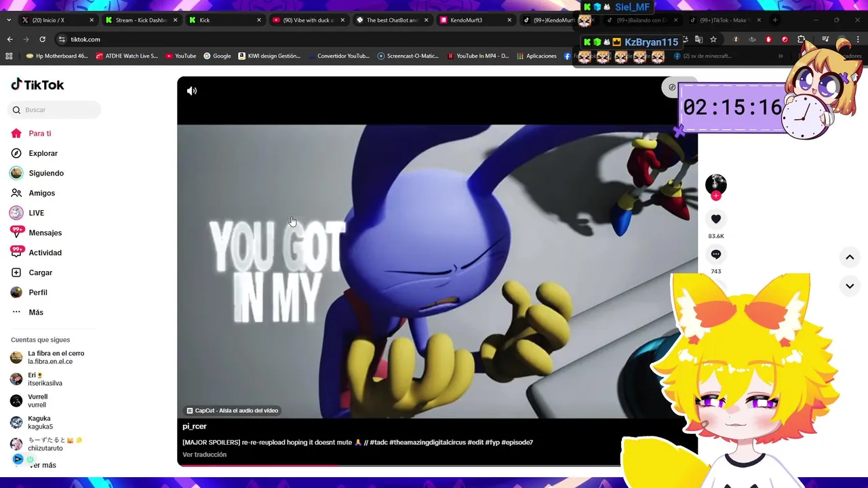Open Screencast-O-Matic bookmark
The height and width of the screenshot is (488, 868).
pos(408,56)
